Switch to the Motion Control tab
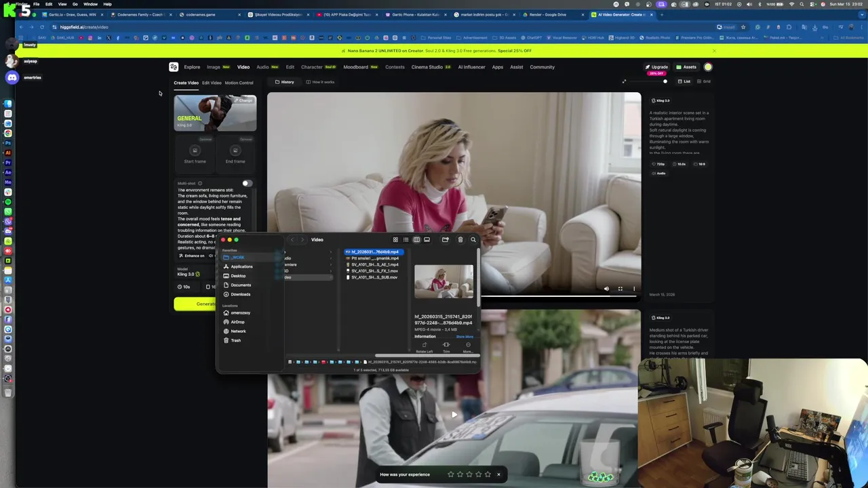The width and height of the screenshot is (868, 488). coord(239,83)
